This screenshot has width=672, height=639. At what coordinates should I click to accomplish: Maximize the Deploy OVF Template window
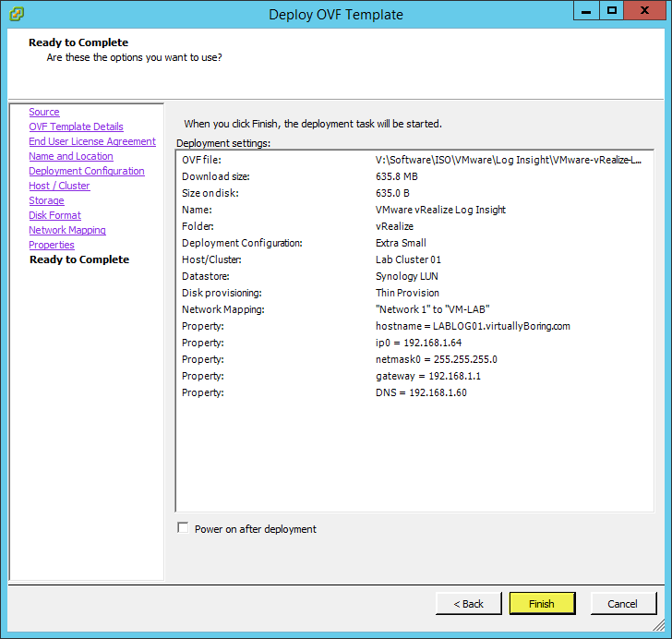point(612,11)
